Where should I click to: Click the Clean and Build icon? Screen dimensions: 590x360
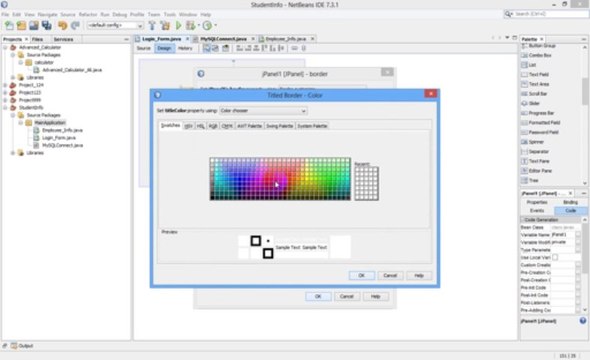pyautogui.click(x=165, y=25)
